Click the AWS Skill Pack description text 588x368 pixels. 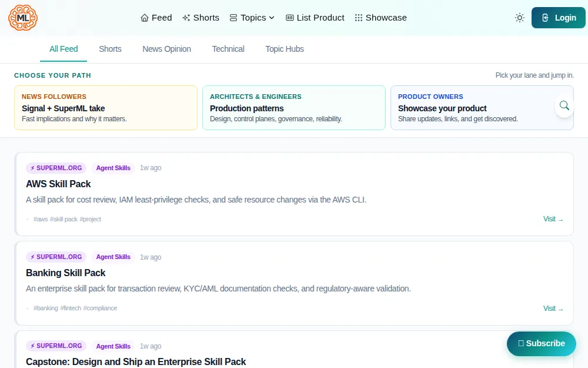(x=196, y=200)
